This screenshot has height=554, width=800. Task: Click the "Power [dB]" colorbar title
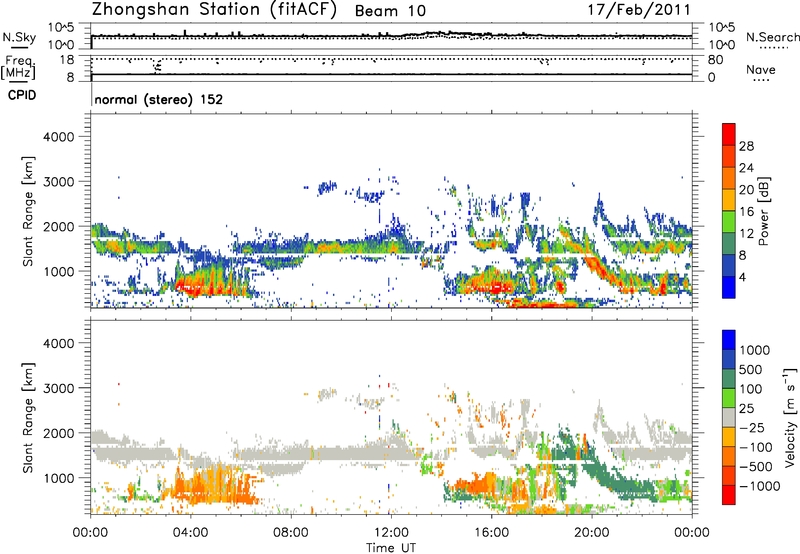click(764, 211)
